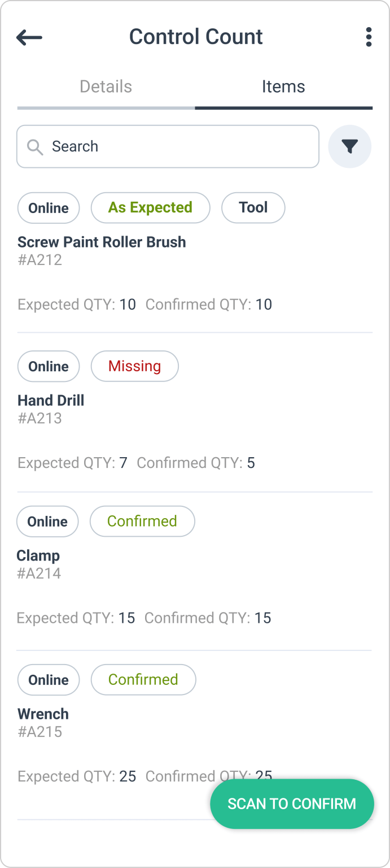Tap the Online chip above Hand Drill
Screen dimensions: 390x868
(x=49, y=366)
